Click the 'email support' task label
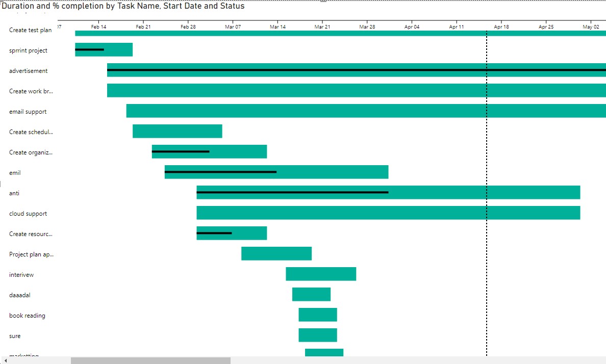Screen dimensions: 606x364 (x=28, y=112)
